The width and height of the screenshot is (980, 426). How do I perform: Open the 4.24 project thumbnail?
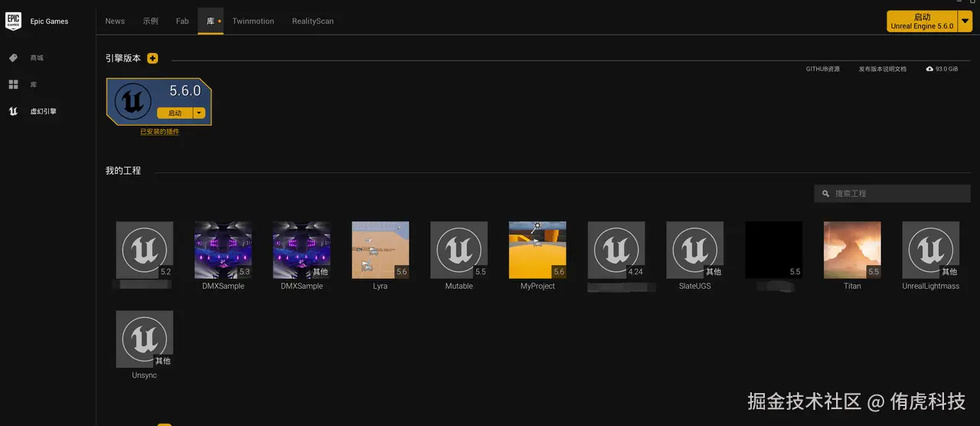pos(616,250)
